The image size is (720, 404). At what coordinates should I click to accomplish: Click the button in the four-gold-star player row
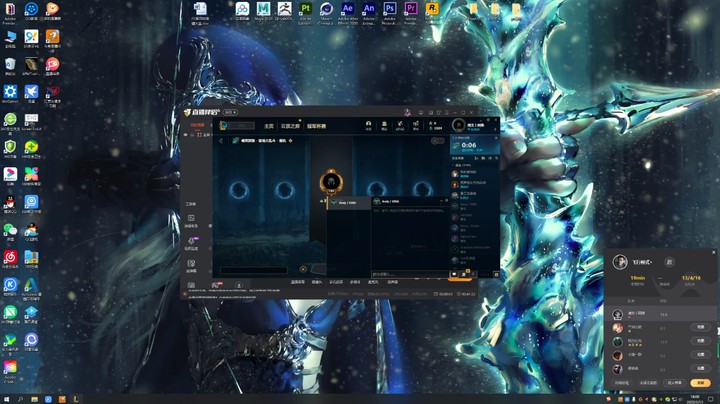coord(701,341)
